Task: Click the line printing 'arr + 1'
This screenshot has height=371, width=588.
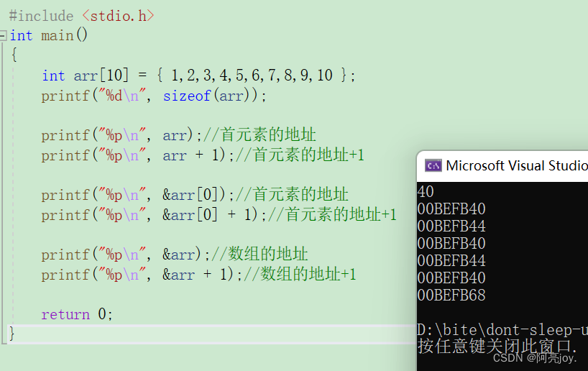Action: (203, 155)
